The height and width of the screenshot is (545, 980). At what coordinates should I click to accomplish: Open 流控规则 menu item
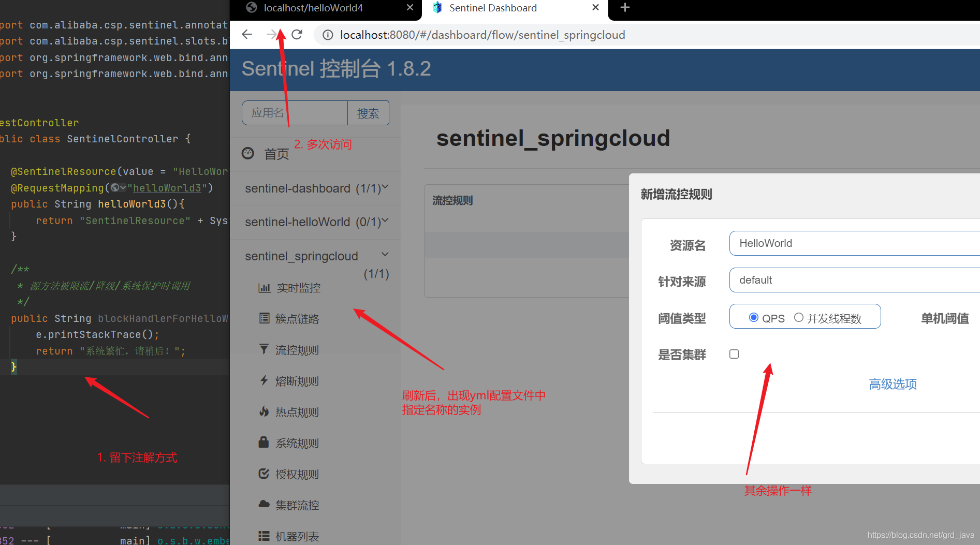coord(297,350)
